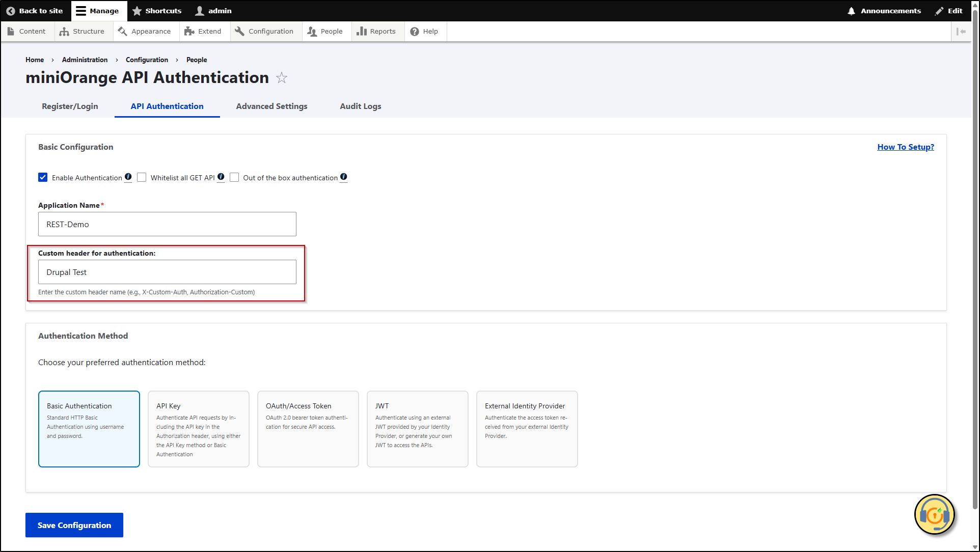980x552 pixels.
Task: Switch to Register/Login tab
Action: click(x=70, y=106)
